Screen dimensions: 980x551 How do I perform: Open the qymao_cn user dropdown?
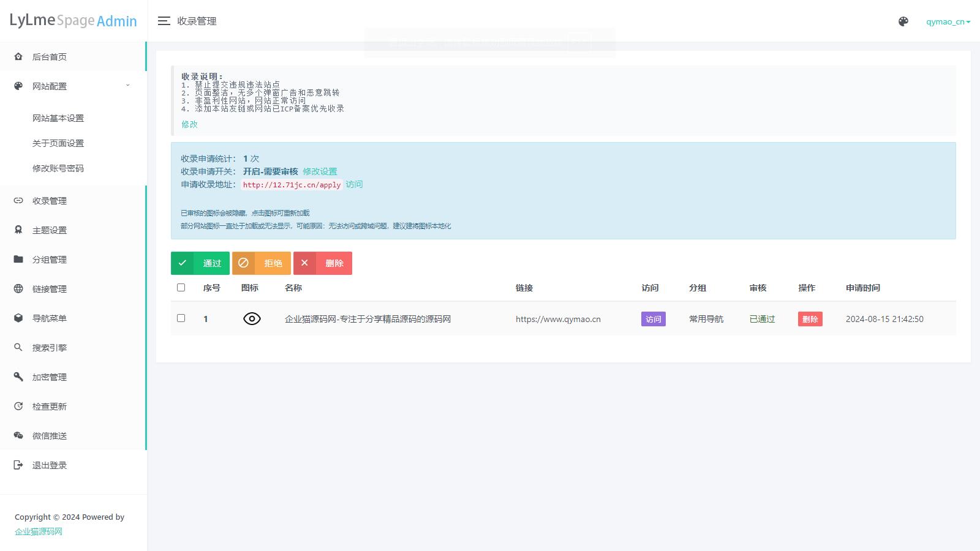point(948,21)
